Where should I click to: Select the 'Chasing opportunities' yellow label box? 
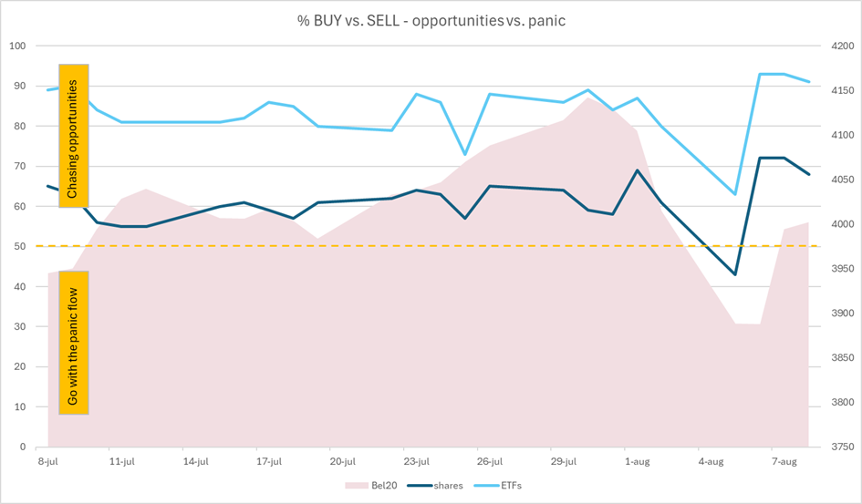tap(74, 136)
